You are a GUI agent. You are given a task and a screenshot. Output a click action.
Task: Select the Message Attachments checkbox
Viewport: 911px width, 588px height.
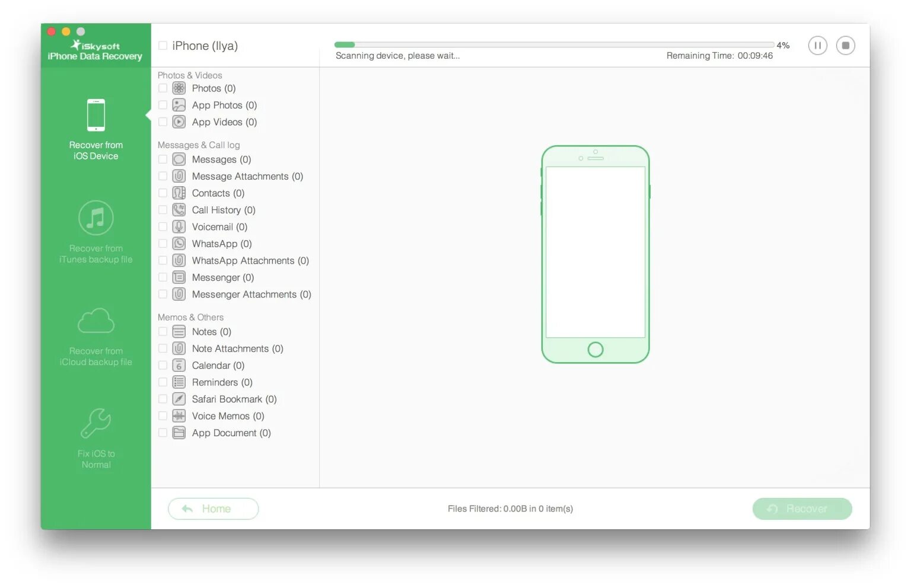click(163, 177)
